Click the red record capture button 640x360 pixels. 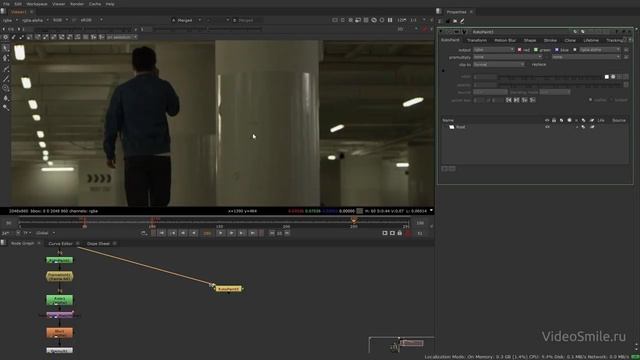click(x=408, y=233)
